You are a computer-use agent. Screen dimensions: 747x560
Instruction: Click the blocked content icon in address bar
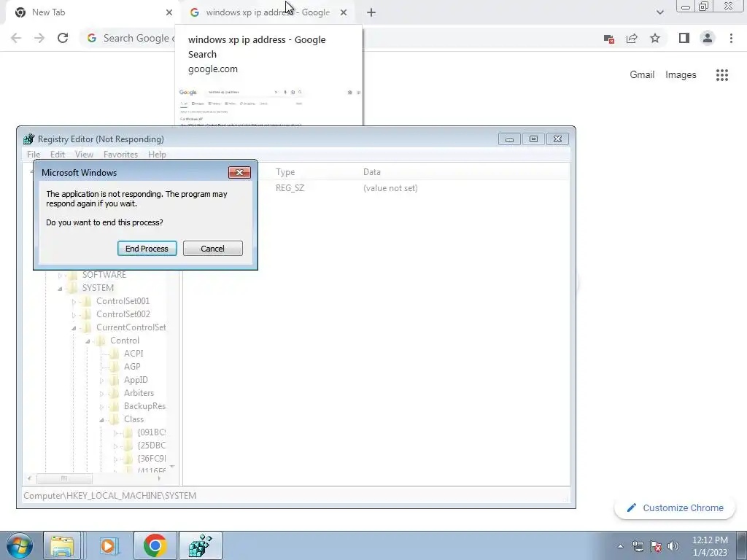[x=608, y=39]
